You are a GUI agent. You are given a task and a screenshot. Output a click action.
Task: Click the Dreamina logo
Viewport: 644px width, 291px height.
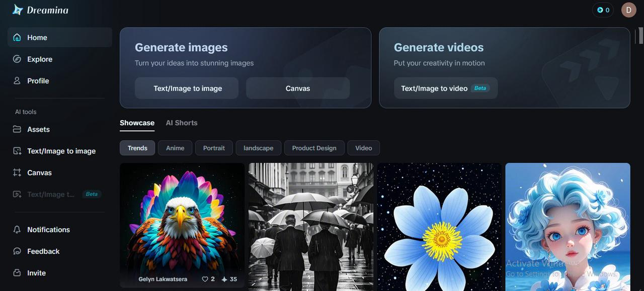click(40, 10)
